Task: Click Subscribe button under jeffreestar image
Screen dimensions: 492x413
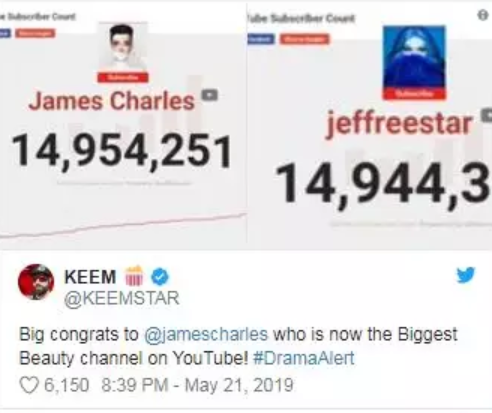Action: (x=414, y=94)
